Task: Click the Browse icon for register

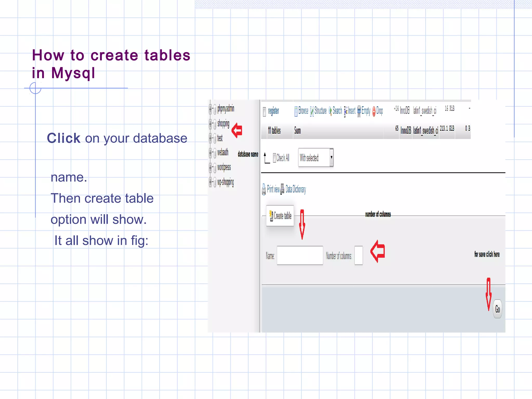Action: click(x=296, y=111)
